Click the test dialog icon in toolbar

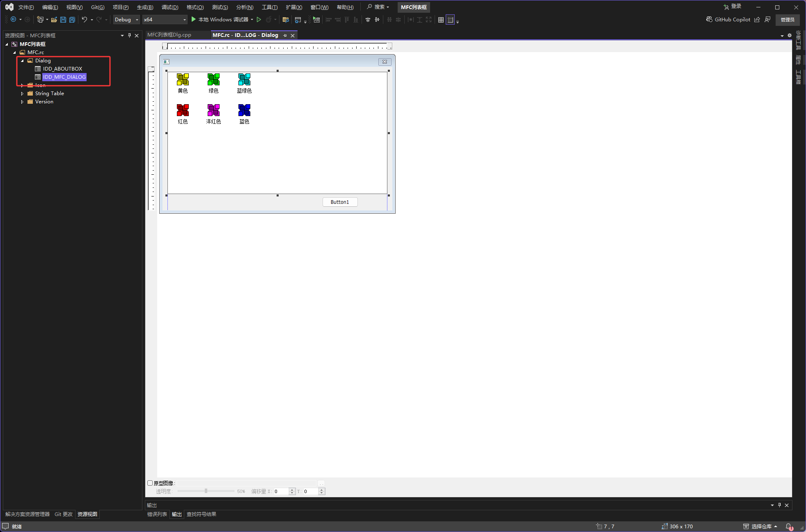coord(316,20)
